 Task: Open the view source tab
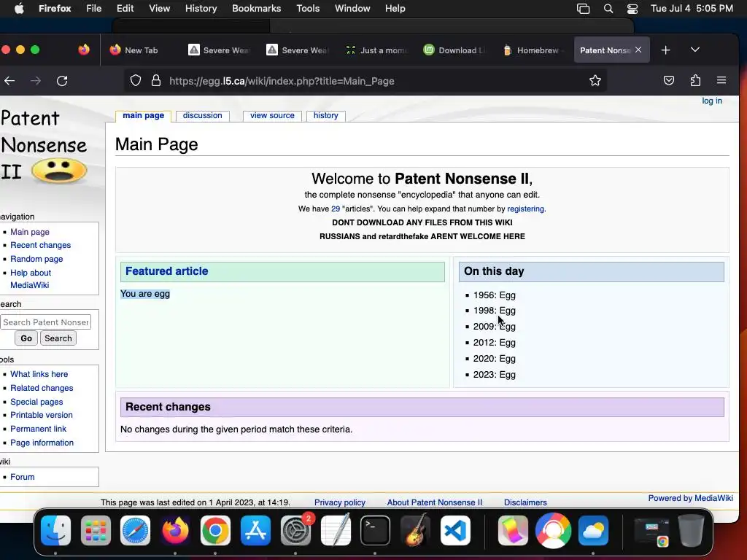coord(272,115)
